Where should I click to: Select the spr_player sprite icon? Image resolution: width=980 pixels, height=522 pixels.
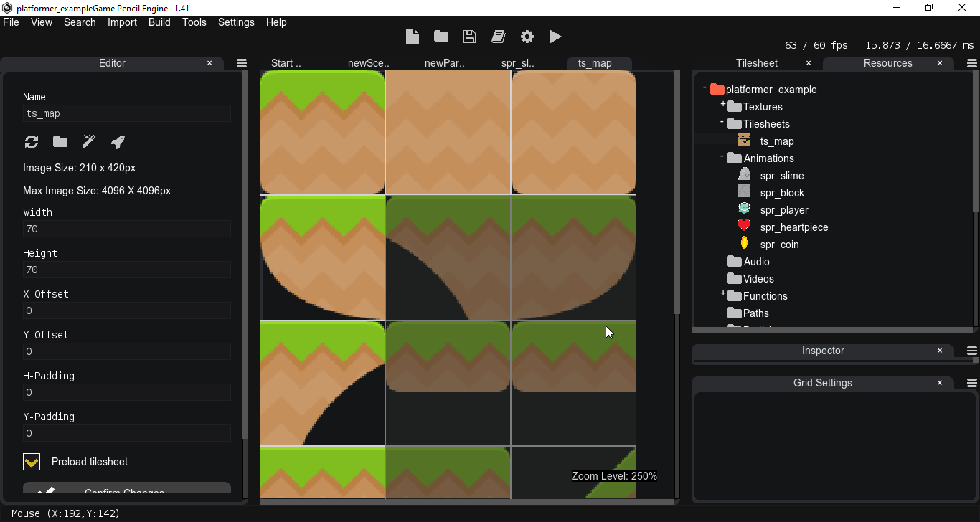(x=744, y=209)
